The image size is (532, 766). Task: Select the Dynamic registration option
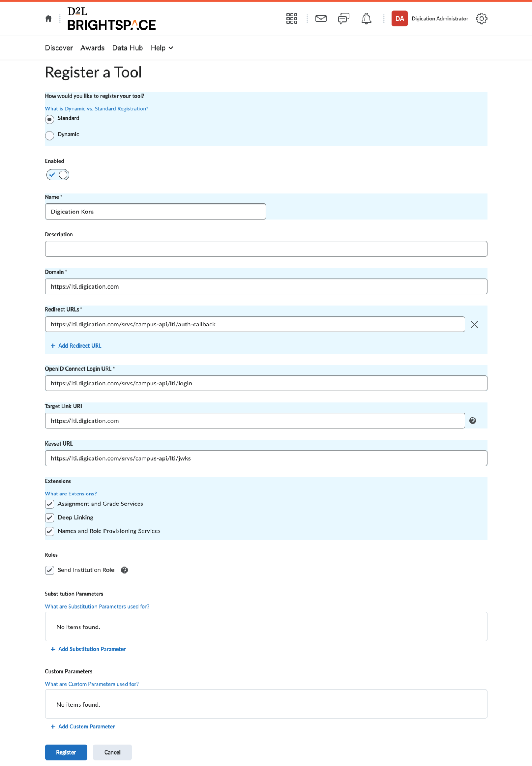coord(49,135)
